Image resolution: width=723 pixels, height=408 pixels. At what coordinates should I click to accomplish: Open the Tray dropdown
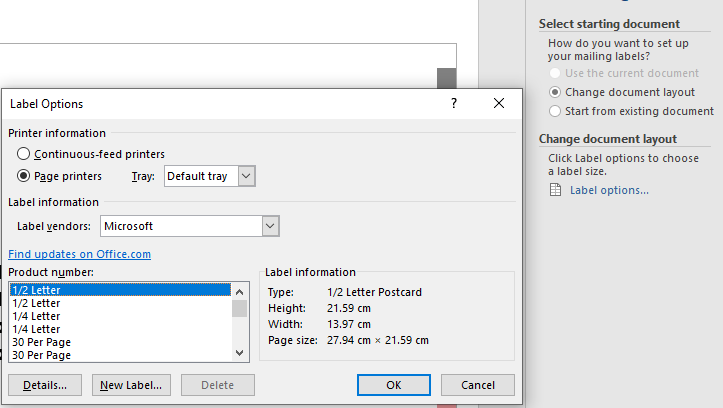[x=247, y=176]
